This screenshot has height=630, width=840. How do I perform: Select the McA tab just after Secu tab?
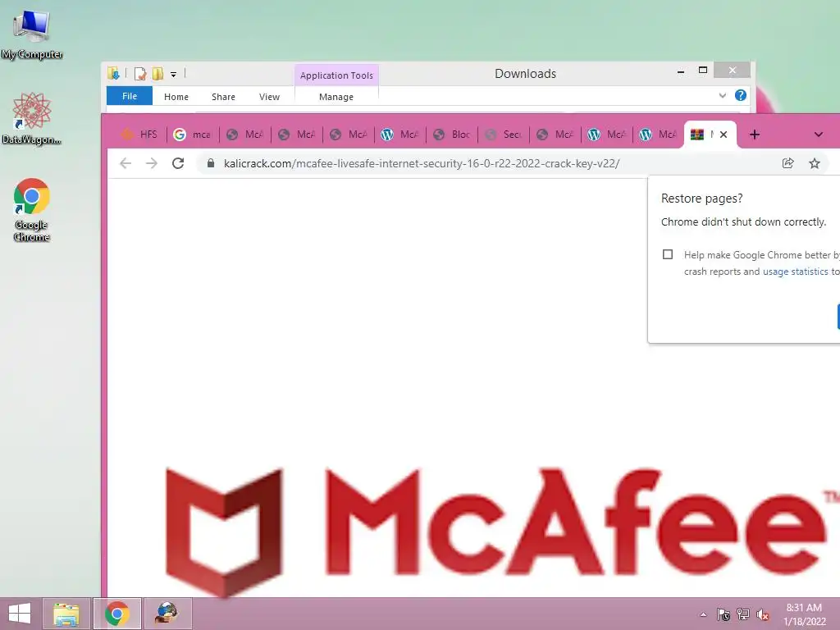pos(555,135)
